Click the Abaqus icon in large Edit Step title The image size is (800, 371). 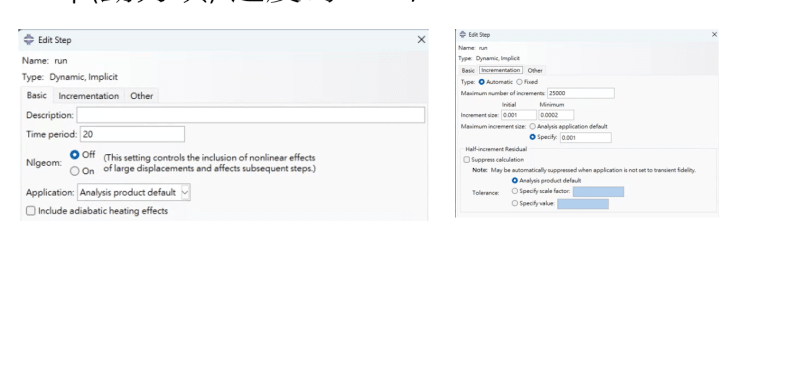pos(29,40)
